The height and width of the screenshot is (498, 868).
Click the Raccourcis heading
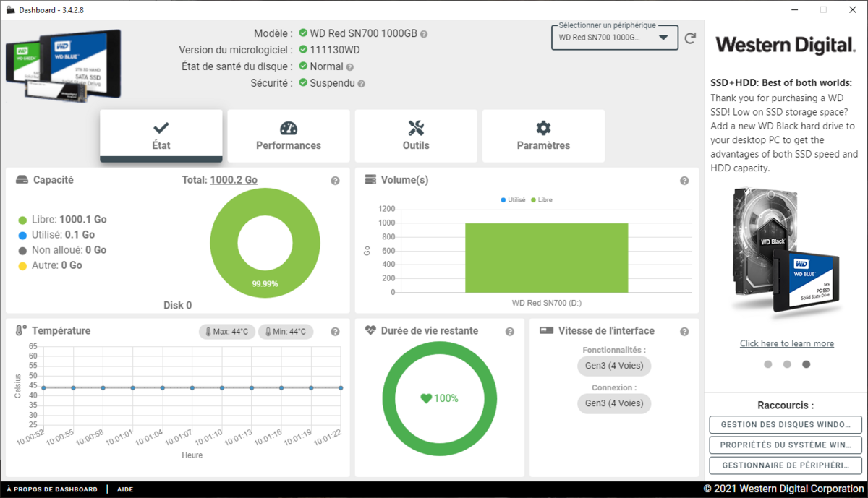tap(786, 405)
